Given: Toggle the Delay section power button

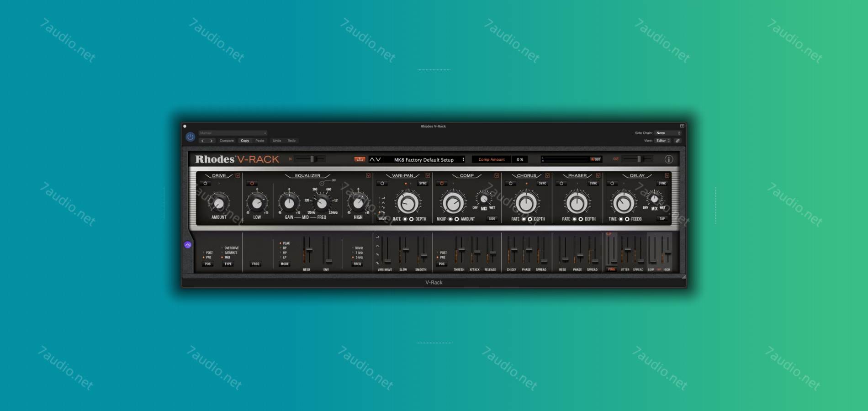Looking at the screenshot, I should (x=612, y=184).
